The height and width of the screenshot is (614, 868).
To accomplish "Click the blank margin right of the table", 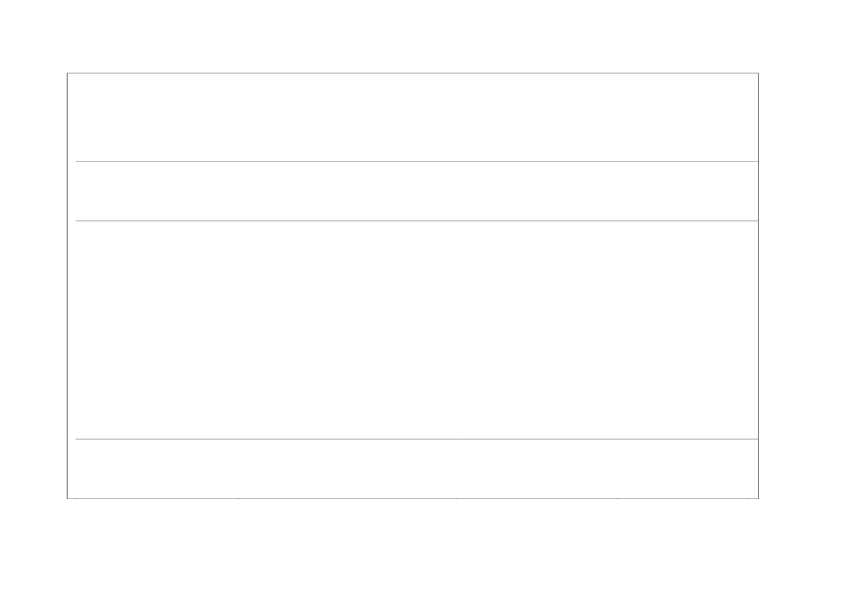I will coord(813,285).
